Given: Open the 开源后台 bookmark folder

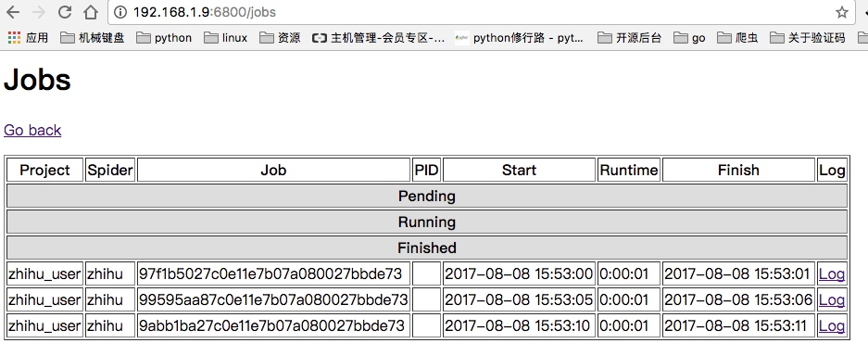Looking at the screenshot, I should (x=629, y=38).
